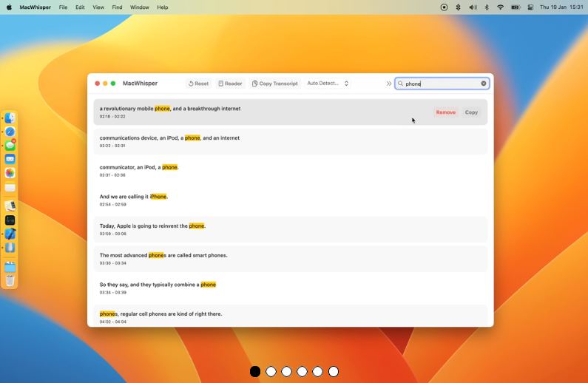This screenshot has height=383, width=588.
Task: Open Control Center from the menu bar
Action: click(x=530, y=7)
